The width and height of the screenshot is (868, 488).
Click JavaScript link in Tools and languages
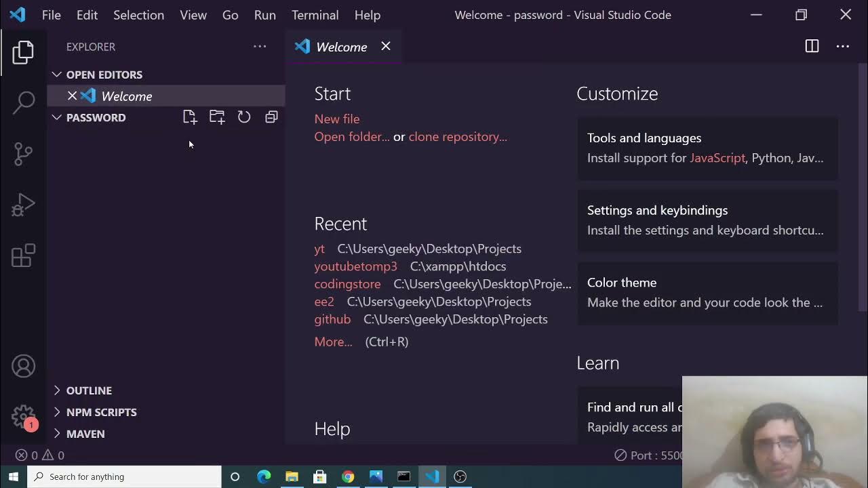coord(717,158)
